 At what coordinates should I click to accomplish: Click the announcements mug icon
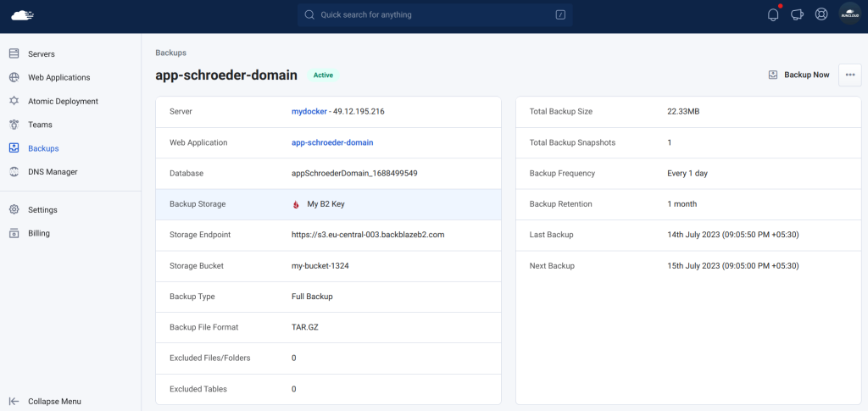797,15
